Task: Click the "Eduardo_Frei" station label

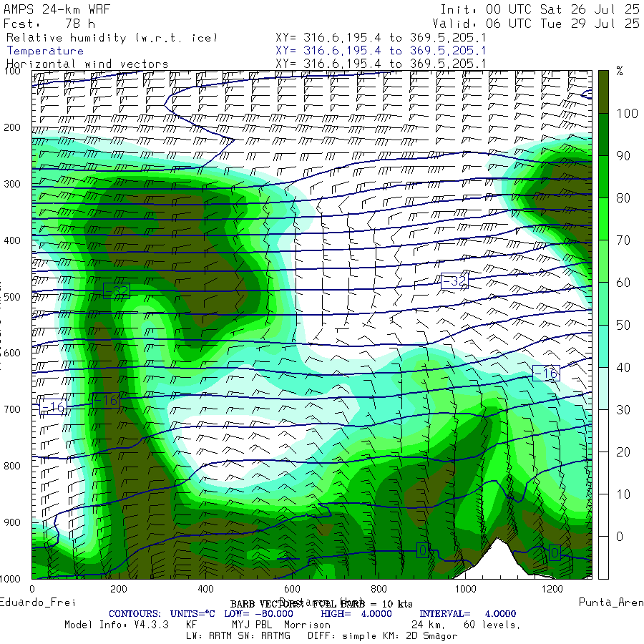Action: click(x=37, y=602)
